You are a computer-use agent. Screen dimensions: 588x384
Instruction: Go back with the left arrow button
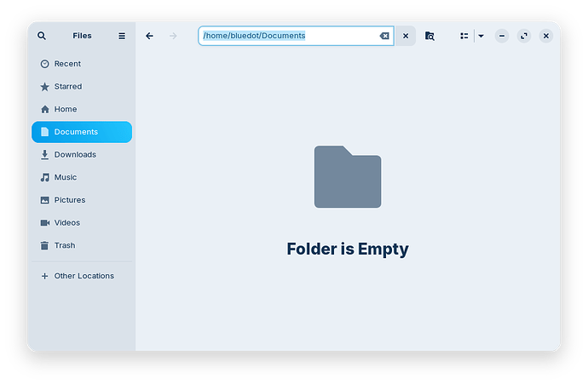point(149,36)
